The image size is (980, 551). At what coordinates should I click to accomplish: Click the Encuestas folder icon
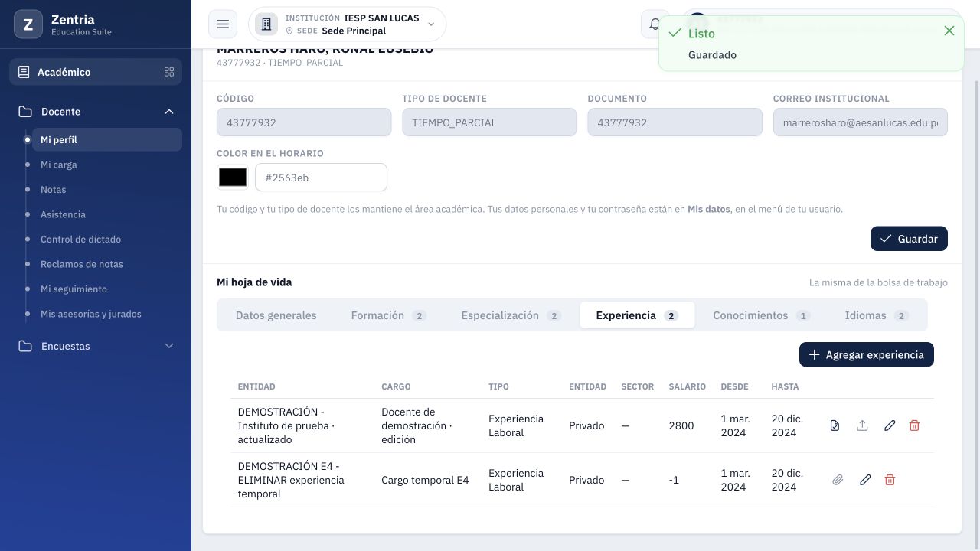pos(25,346)
